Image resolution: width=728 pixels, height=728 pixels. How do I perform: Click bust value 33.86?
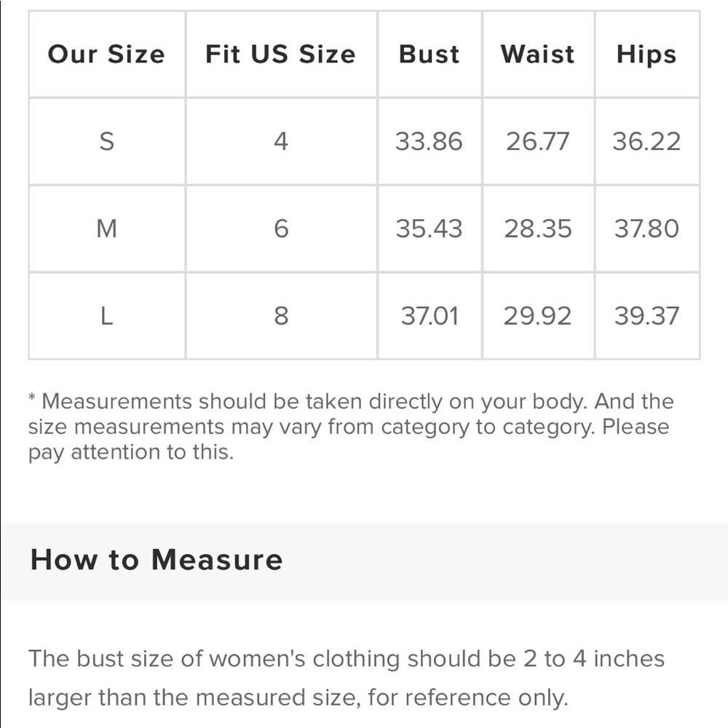click(x=430, y=141)
